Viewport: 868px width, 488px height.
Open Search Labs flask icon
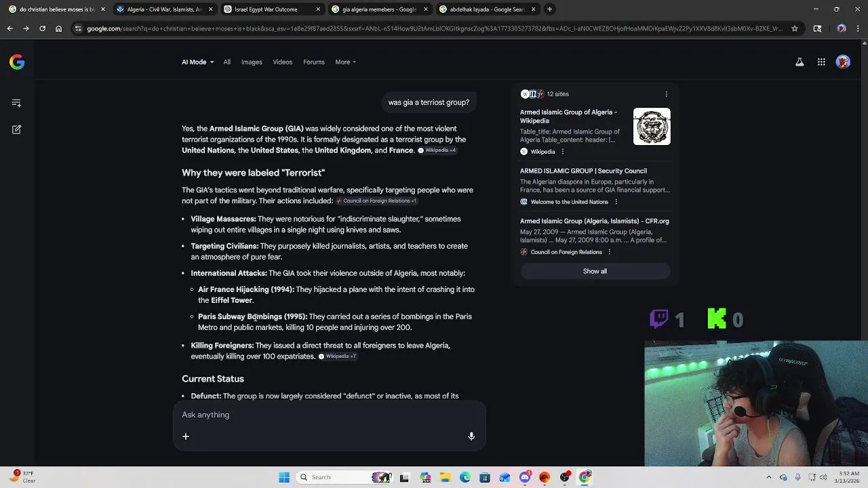tap(800, 62)
